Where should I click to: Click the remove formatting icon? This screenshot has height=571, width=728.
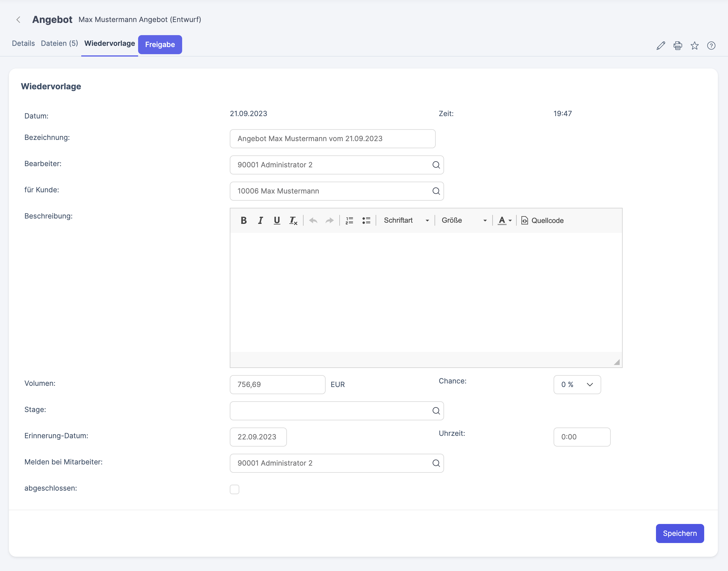(x=293, y=221)
